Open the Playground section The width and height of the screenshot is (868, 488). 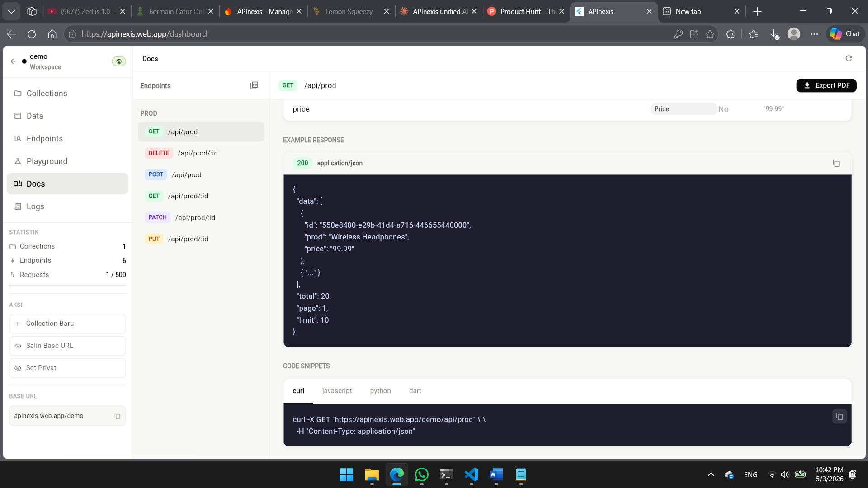(x=67, y=161)
